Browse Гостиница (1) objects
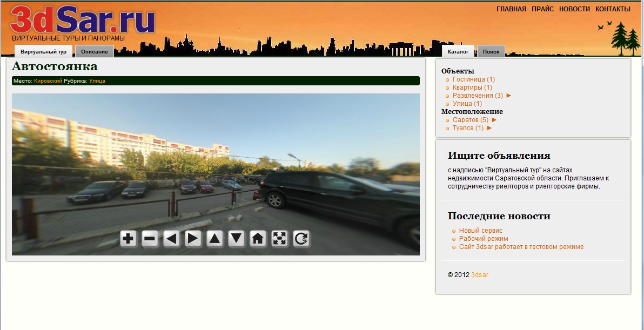644x330 pixels. (474, 79)
